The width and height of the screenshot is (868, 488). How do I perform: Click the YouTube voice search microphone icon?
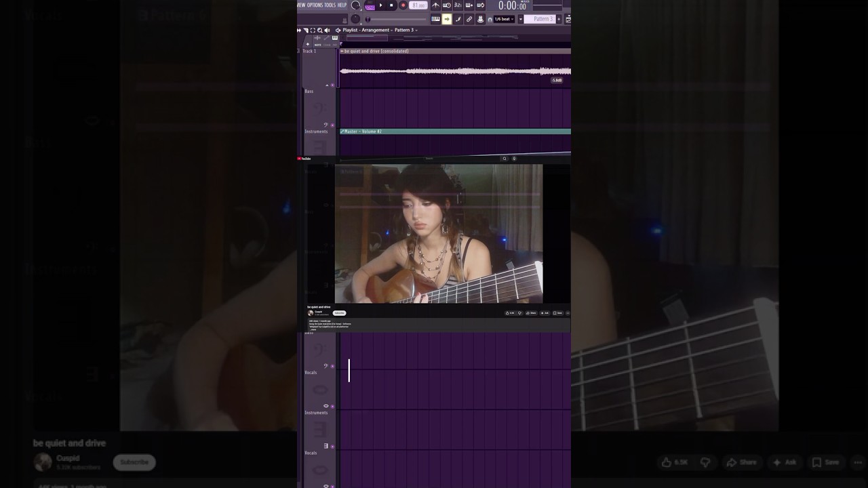click(514, 159)
